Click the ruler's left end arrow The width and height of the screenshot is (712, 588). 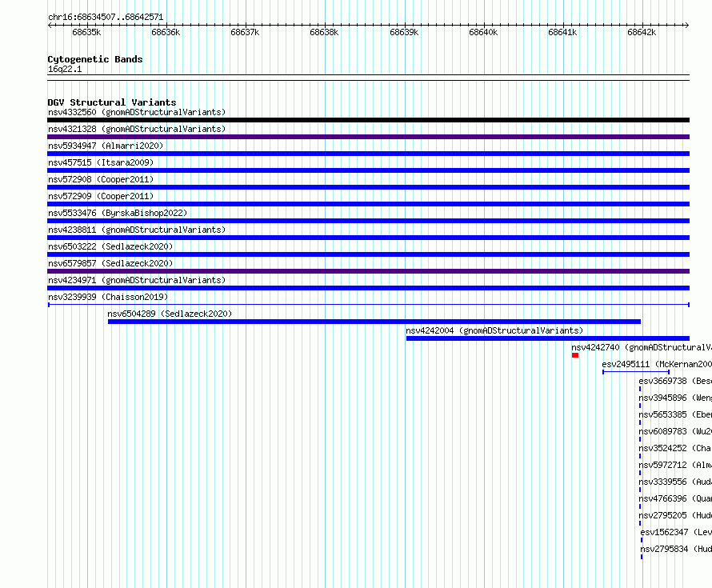tap(50, 26)
